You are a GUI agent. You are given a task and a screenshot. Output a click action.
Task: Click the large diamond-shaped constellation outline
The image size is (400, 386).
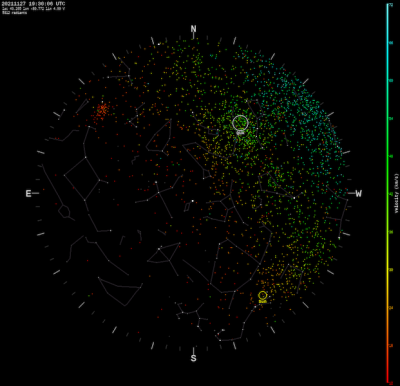coord(82,179)
